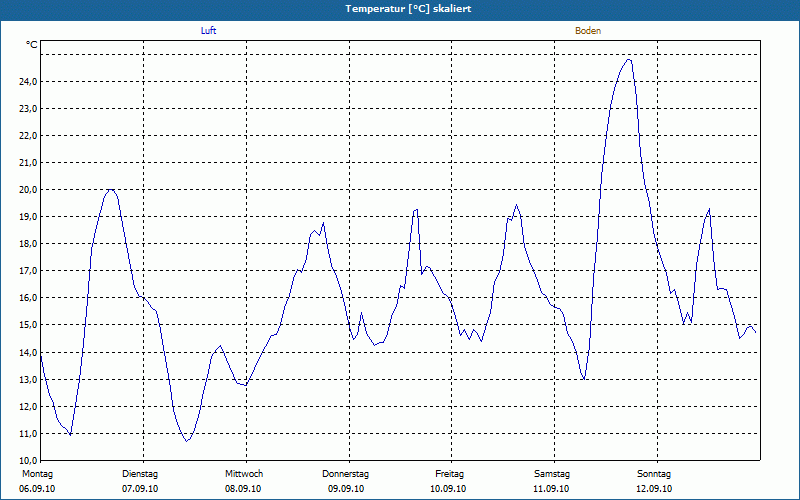This screenshot has height=500, width=800.
Task: Click the 'Temperatur [°C] skaliert' title bar
Action: [400, 9]
